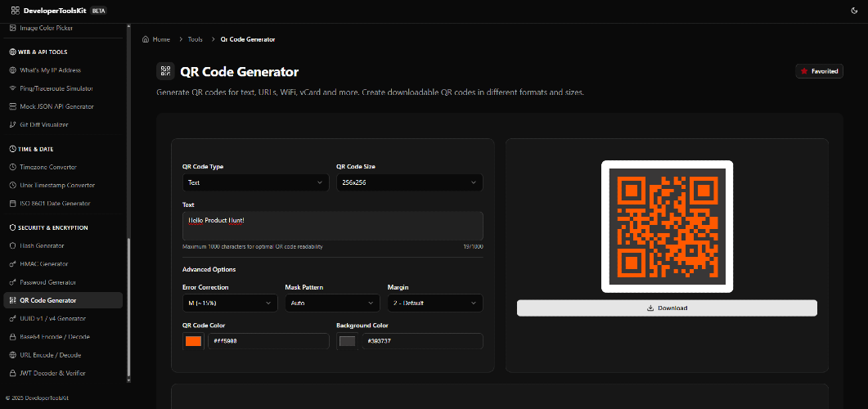Click the Home breadcrumb house icon
Screen dimensions: 868x409
coord(146,39)
